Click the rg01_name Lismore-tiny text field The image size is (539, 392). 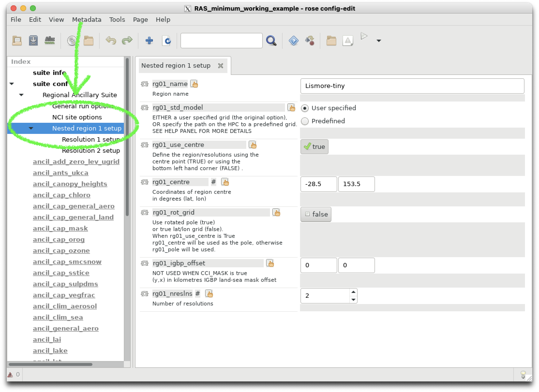(412, 86)
